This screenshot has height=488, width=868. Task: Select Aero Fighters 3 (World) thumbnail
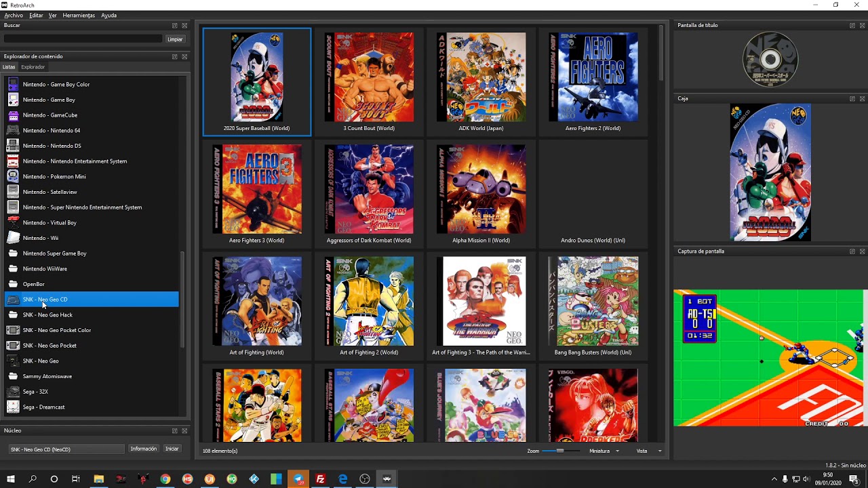[256, 194]
